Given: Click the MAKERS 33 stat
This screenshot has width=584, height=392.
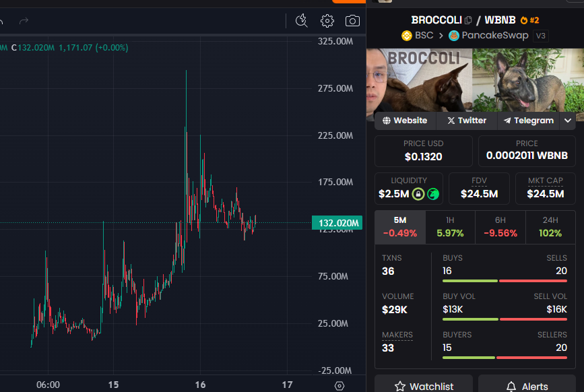Looking at the screenshot, I should (397, 341).
